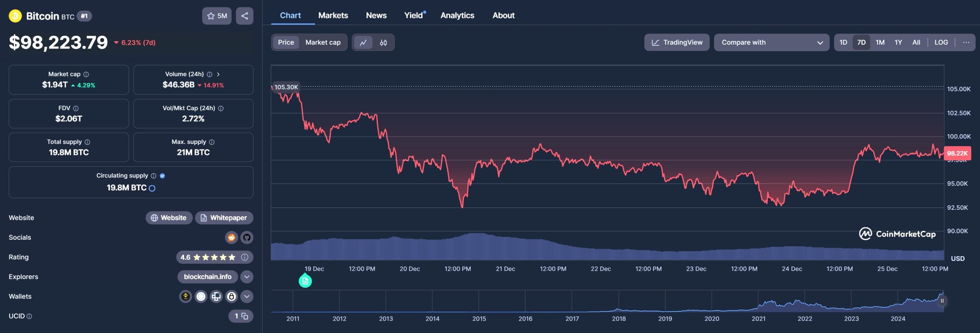980x333 pixels.
Task: Open TradingView chart
Action: click(x=677, y=42)
